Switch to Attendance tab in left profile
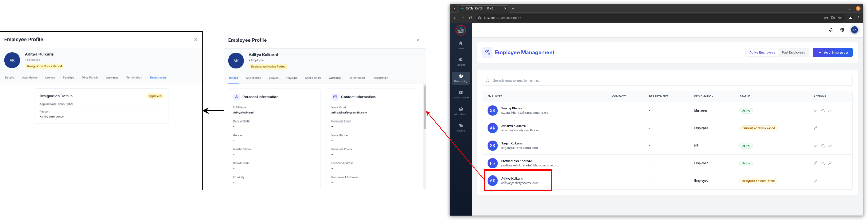The width and height of the screenshot is (868, 221). pos(30,78)
